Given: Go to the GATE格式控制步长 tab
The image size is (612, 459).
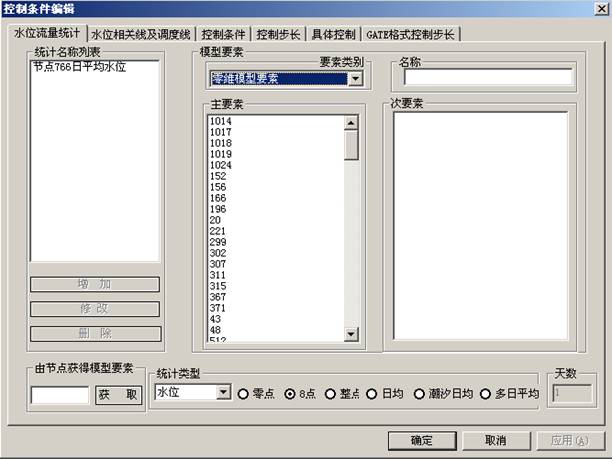Looking at the screenshot, I should [x=410, y=34].
